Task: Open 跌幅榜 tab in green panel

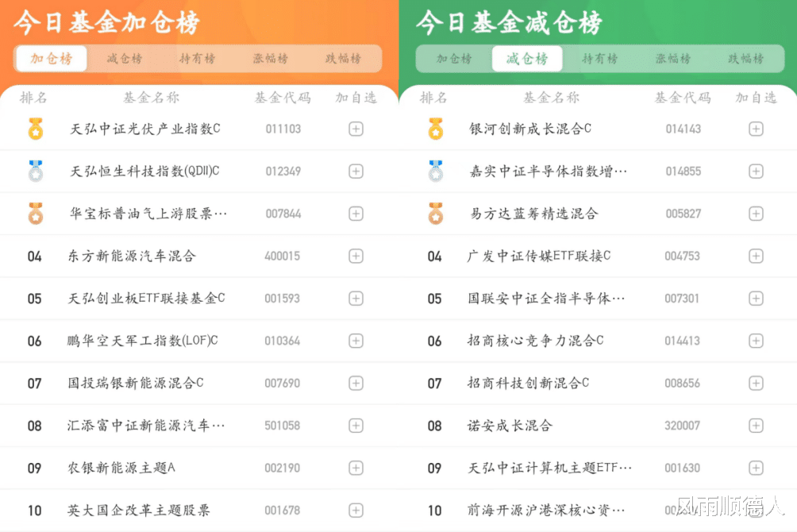Action: 745,59
